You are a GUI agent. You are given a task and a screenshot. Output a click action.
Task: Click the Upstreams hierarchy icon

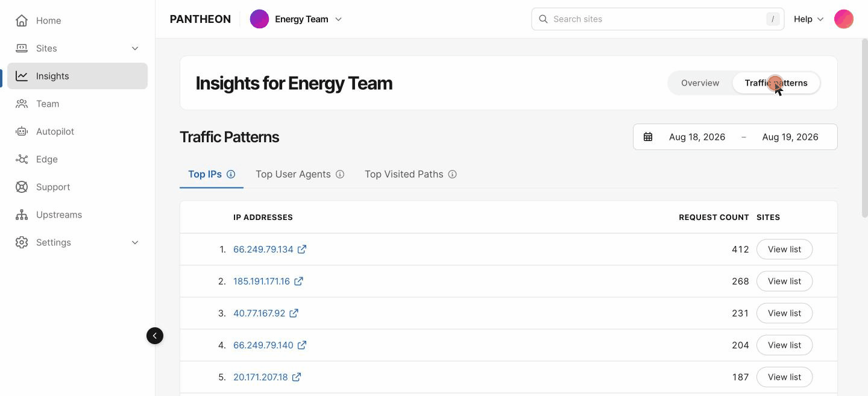tap(22, 215)
